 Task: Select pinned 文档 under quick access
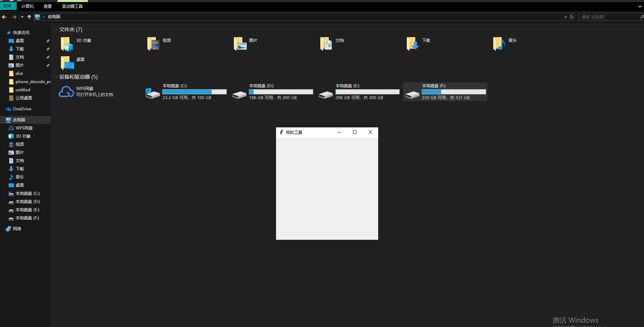point(20,57)
